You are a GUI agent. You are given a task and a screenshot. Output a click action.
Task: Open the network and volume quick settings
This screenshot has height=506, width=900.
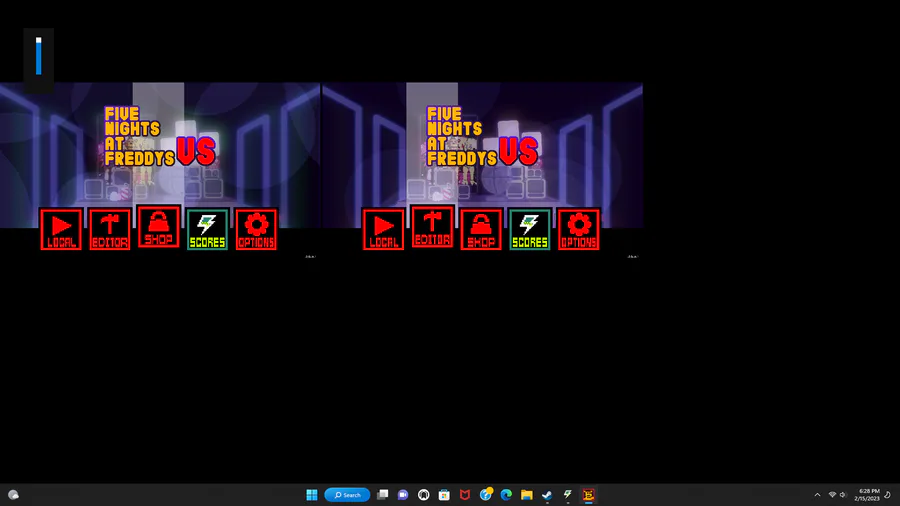click(x=837, y=495)
